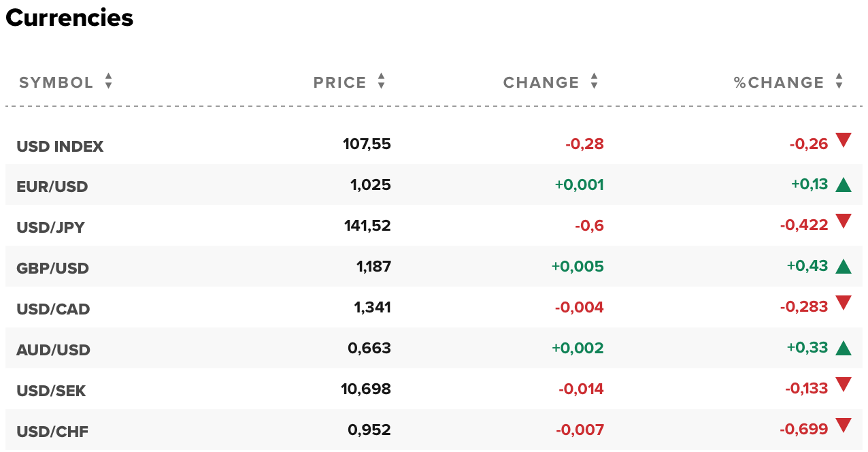Image resolution: width=868 pixels, height=452 pixels.
Task: Click the Change column sort arrows
Action: click(x=594, y=82)
